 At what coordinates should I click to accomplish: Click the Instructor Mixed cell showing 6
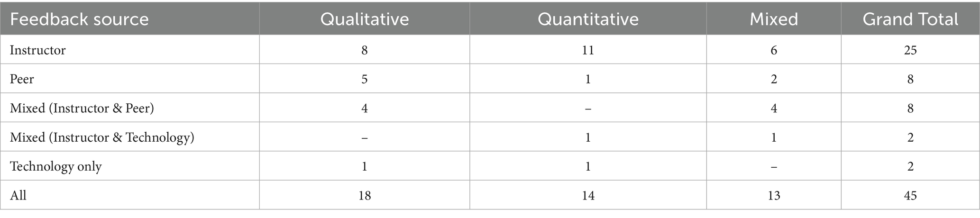click(774, 50)
